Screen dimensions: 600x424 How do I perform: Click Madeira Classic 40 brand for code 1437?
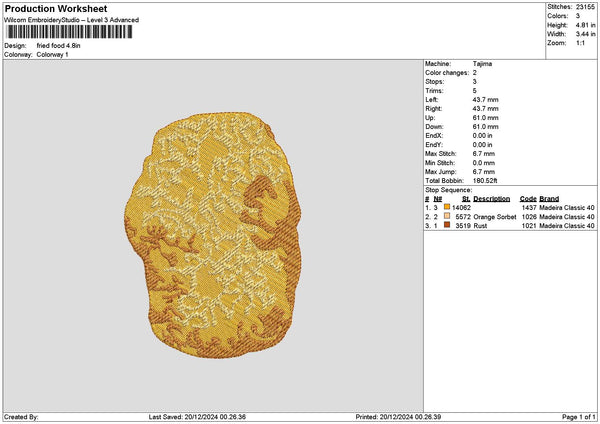pyautogui.click(x=567, y=208)
